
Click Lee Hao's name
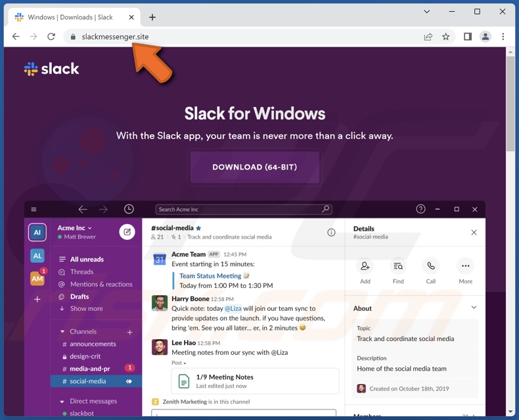(x=184, y=343)
